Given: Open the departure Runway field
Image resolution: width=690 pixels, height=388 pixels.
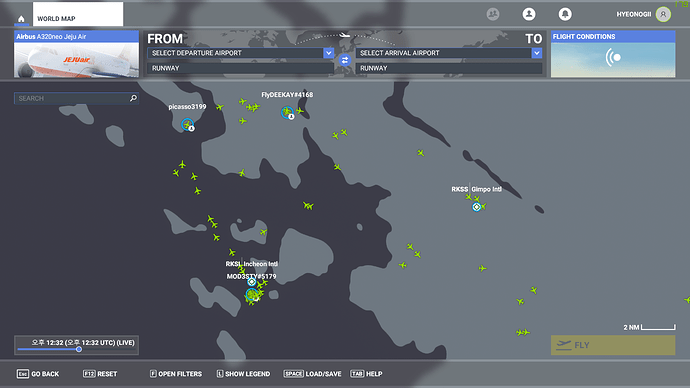Looking at the screenshot, I should pyautogui.click(x=240, y=68).
